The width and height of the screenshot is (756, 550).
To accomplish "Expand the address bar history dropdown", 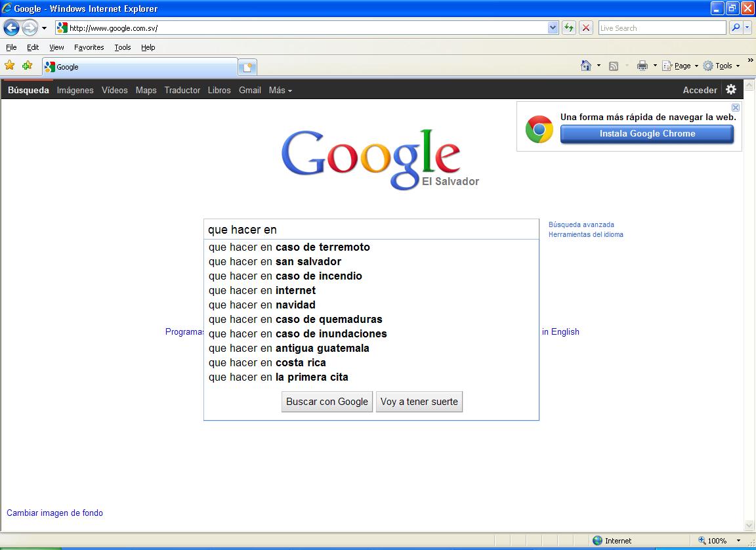I will (x=553, y=28).
